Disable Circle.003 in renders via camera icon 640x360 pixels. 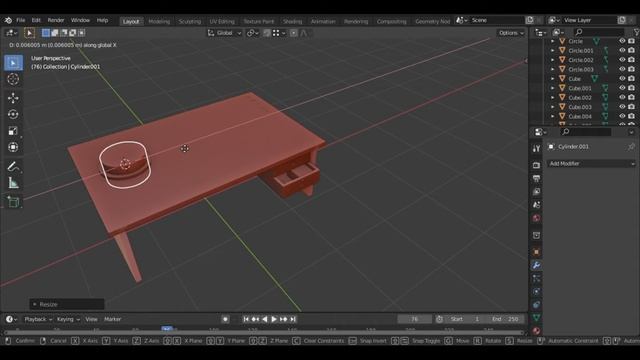pos(631,69)
